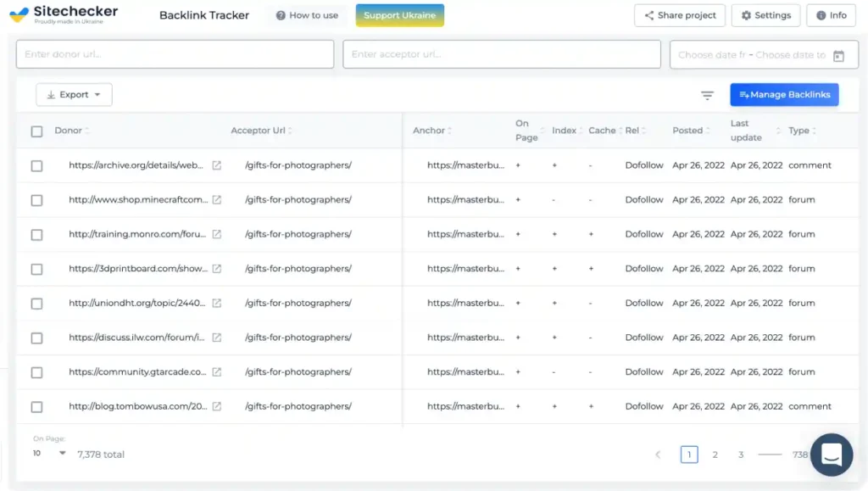Open https://archive.org/details/web... donor link

[136, 165]
